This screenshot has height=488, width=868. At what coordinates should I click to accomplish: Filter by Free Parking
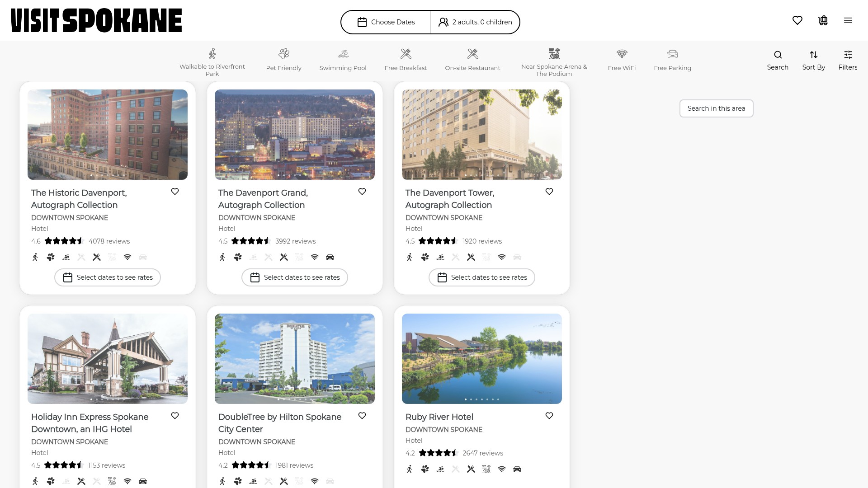(672, 60)
